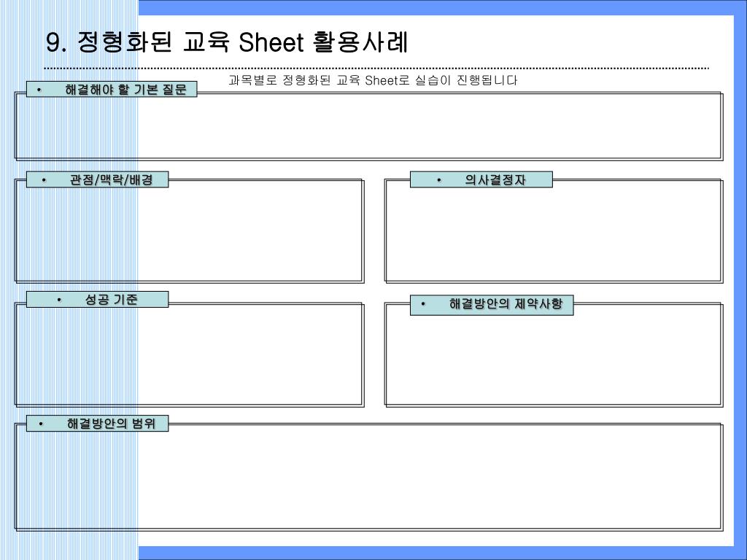Click inside the empty box under '성공 기준'

pyautogui.click(x=190, y=355)
